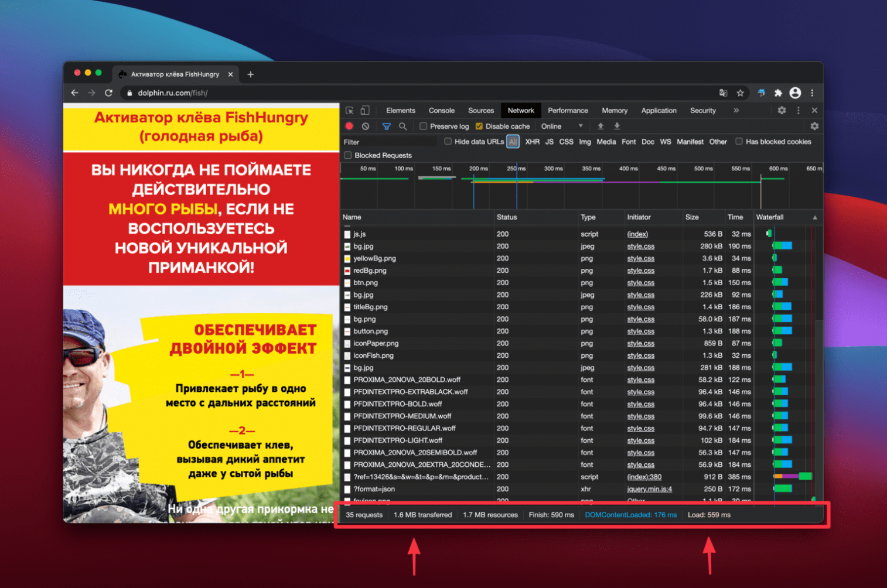Filter requests by CSS
The width and height of the screenshot is (887, 588).
[566, 142]
